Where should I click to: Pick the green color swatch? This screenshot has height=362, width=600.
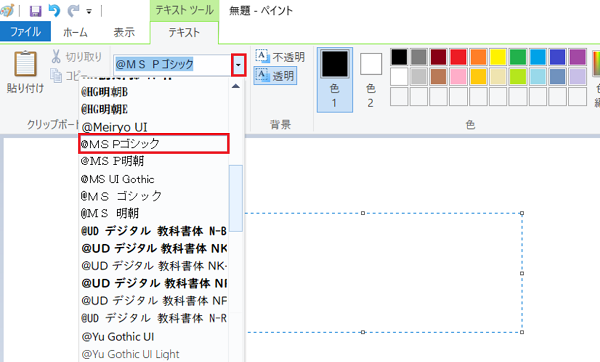(518, 57)
